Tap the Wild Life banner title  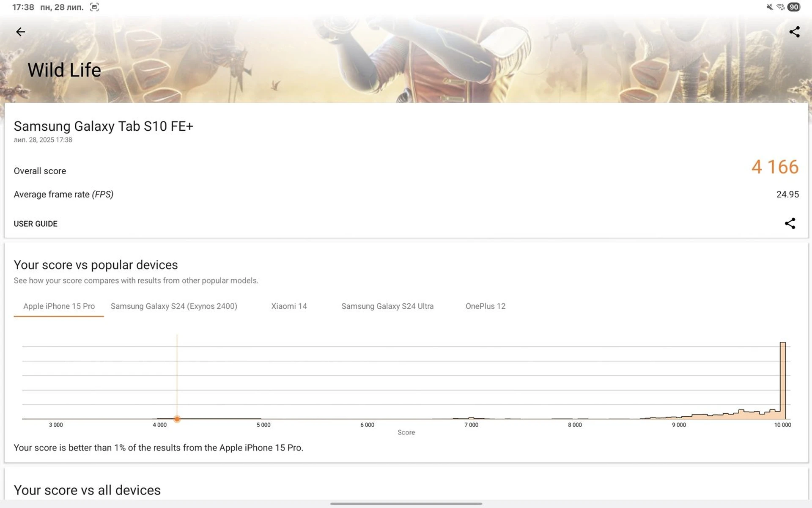pos(64,70)
